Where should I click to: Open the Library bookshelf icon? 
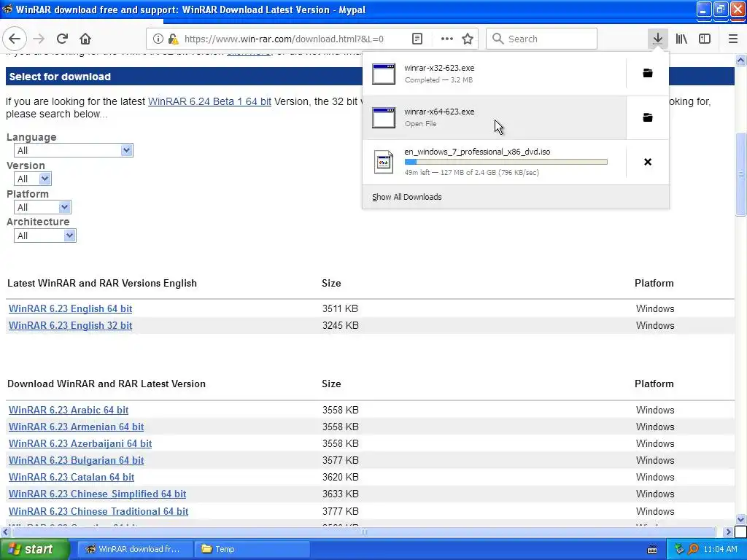(x=681, y=39)
